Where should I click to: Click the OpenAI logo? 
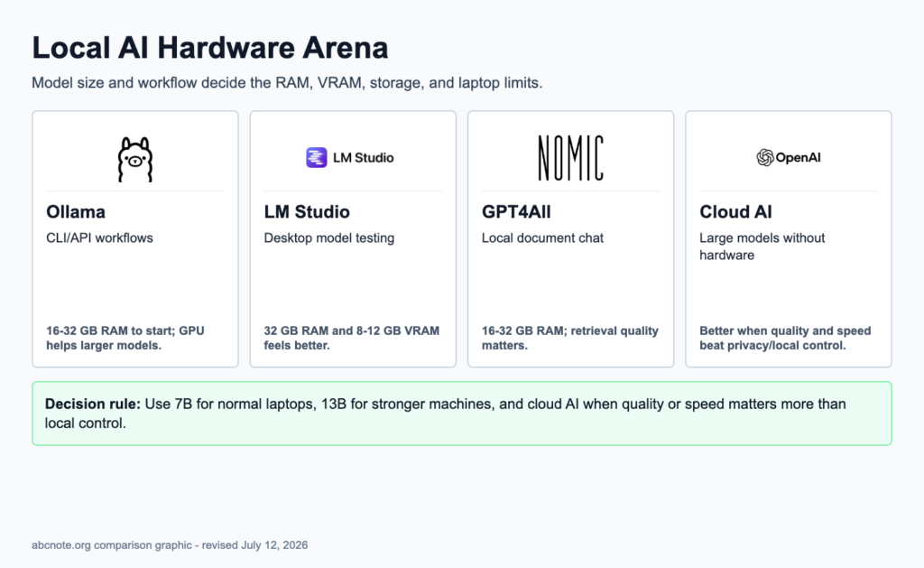coord(789,157)
